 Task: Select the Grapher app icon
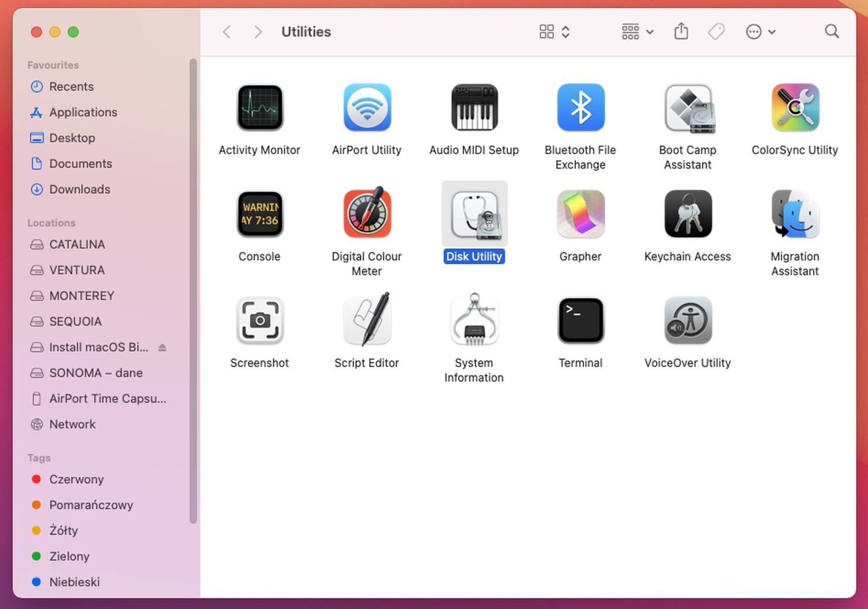581,214
